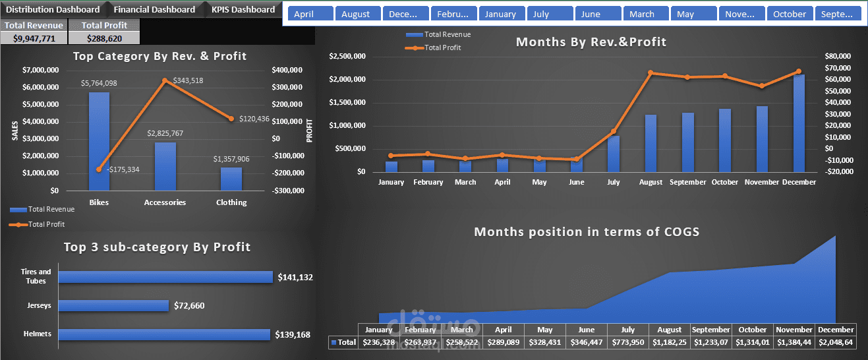Click the August profit line marker
This screenshot has width=868, height=360.
[651, 73]
